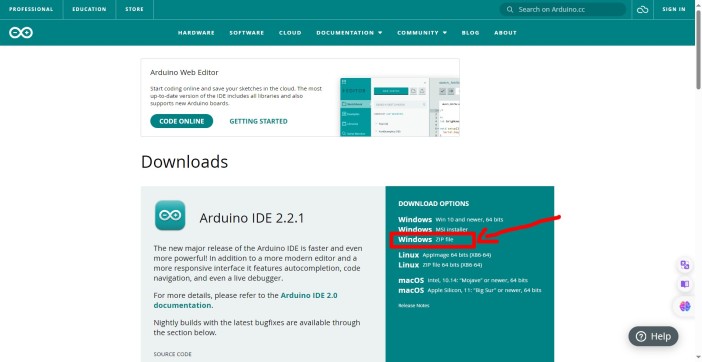The height and width of the screenshot is (362, 702).
Task: Click the SOURCE CODE label
Action: (x=172, y=354)
